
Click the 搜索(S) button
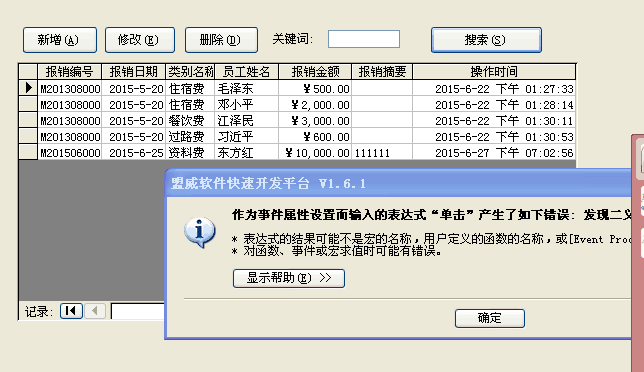click(486, 40)
